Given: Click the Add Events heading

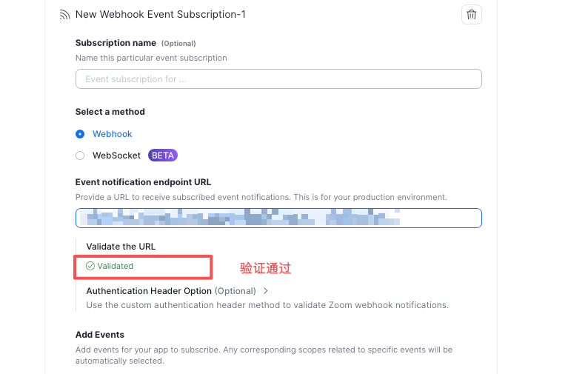Looking at the screenshot, I should coord(100,335).
